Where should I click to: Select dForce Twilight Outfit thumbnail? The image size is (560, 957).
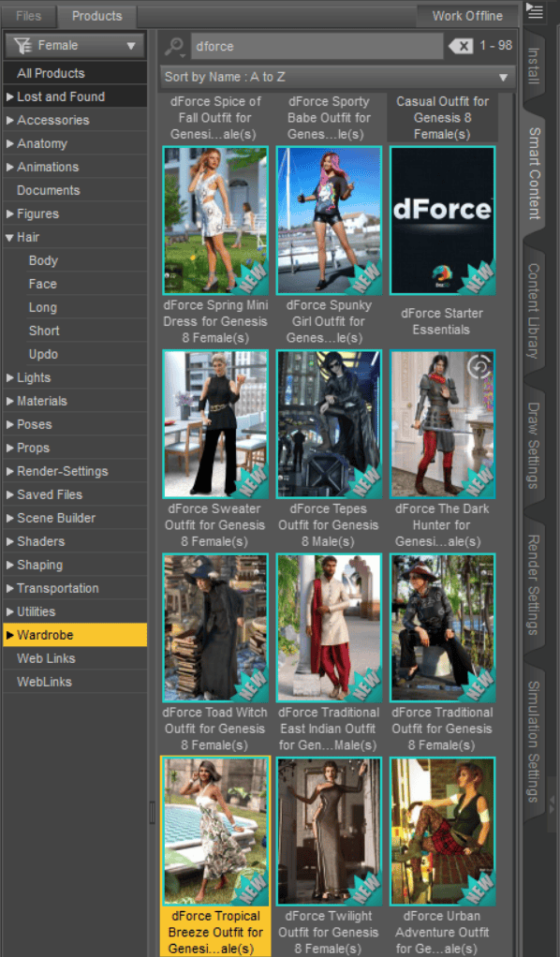(329, 832)
